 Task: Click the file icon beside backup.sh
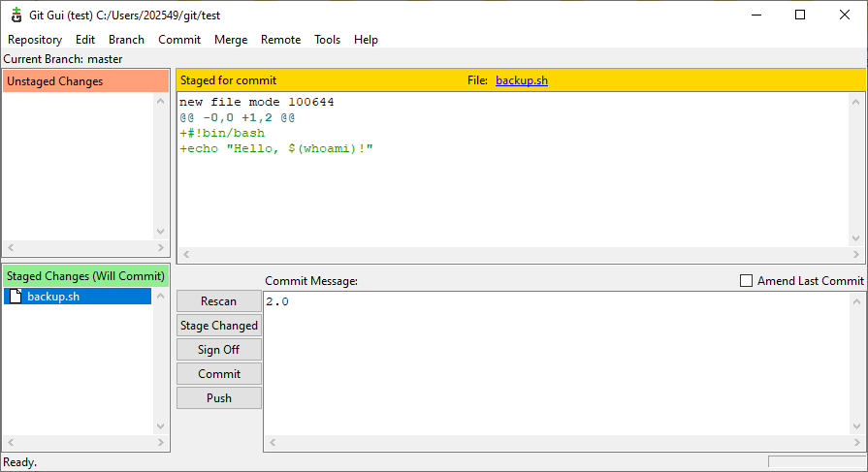coord(16,296)
